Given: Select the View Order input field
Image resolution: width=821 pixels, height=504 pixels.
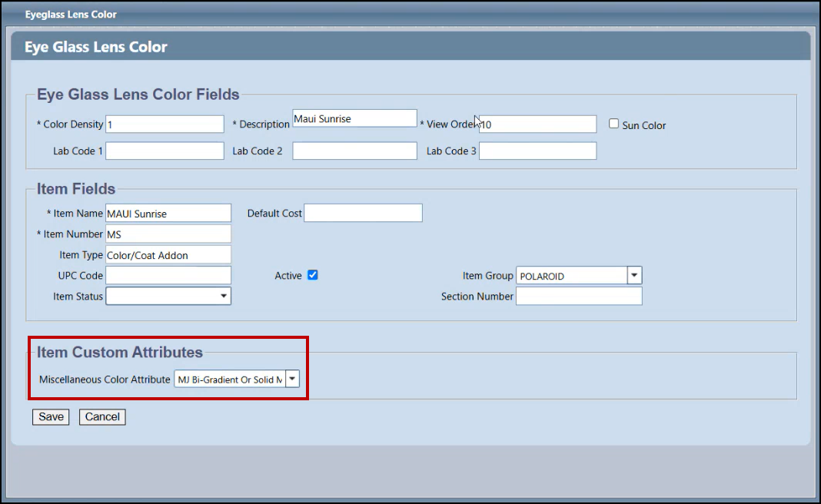Looking at the screenshot, I should pos(537,124).
